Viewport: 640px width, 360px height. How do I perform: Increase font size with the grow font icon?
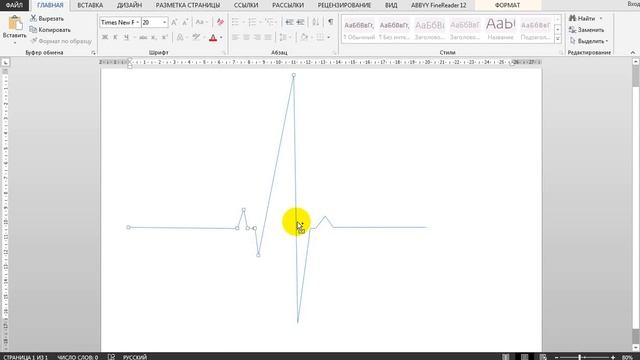pyautogui.click(x=174, y=22)
